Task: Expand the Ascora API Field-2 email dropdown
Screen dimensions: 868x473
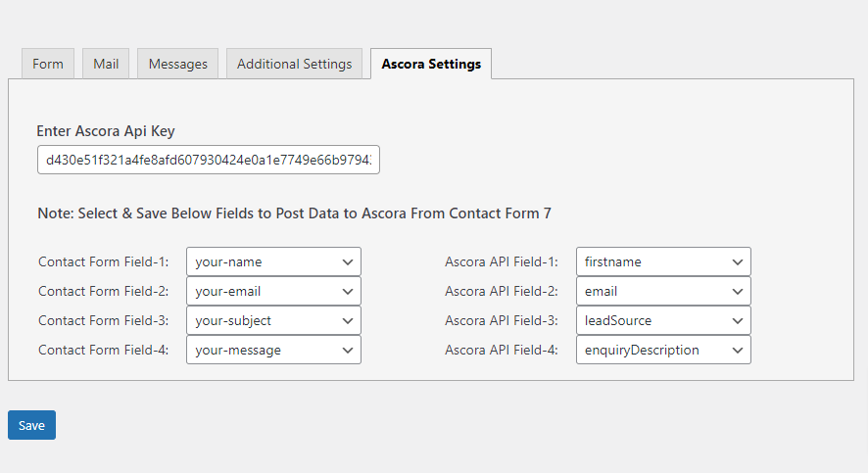Action: coord(663,291)
